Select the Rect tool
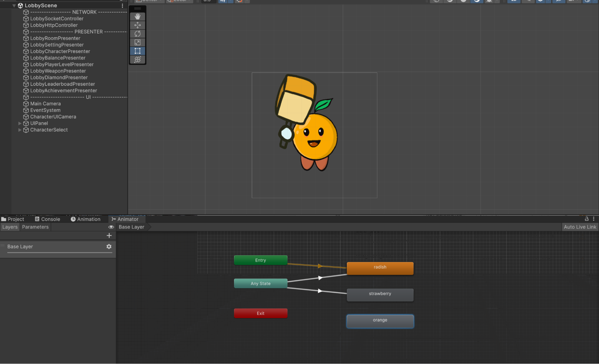The width and height of the screenshot is (599, 364). pos(138,51)
